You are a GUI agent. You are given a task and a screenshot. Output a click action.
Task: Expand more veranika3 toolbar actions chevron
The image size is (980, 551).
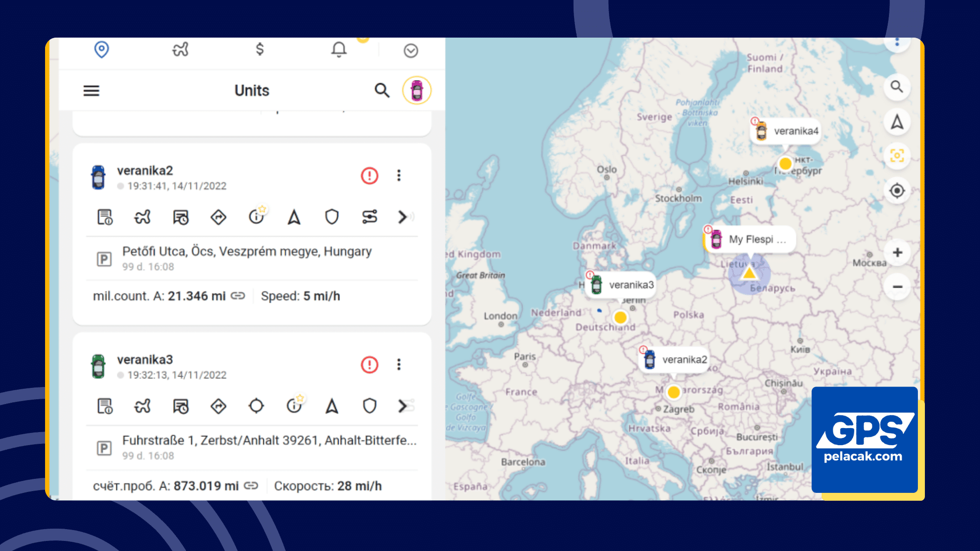click(x=403, y=406)
